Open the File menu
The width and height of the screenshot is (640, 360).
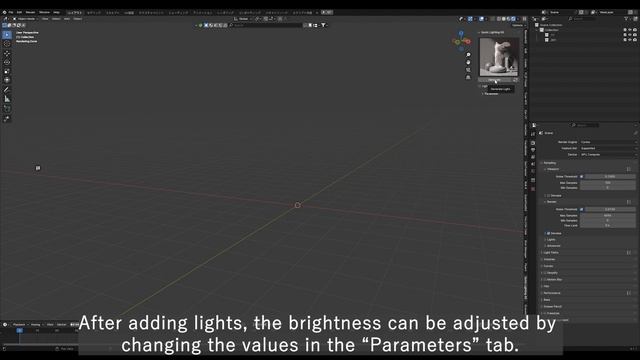coord(11,12)
